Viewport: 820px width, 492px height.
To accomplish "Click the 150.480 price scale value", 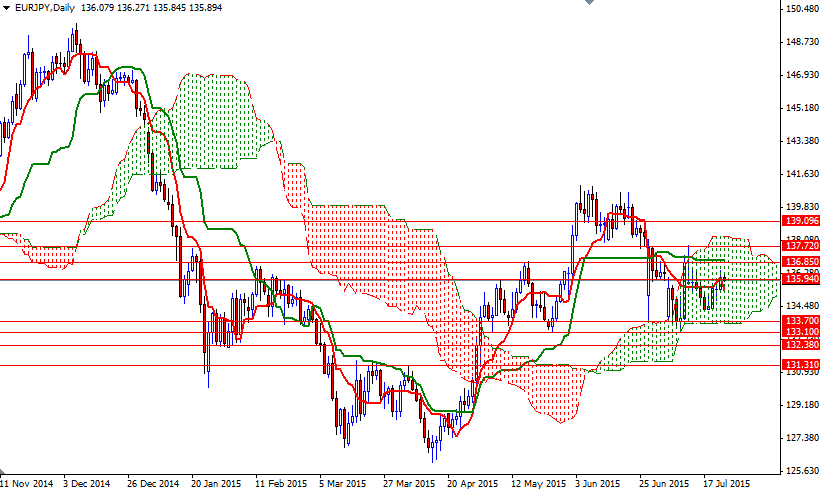I will [802, 8].
